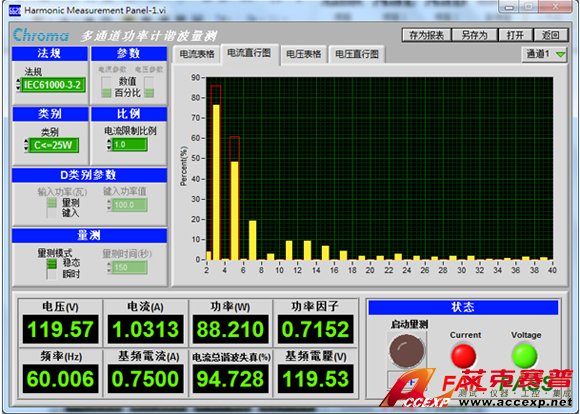Open the C<=25W class selector
Viewport: 580px width, 414px height.
pyautogui.click(x=53, y=145)
